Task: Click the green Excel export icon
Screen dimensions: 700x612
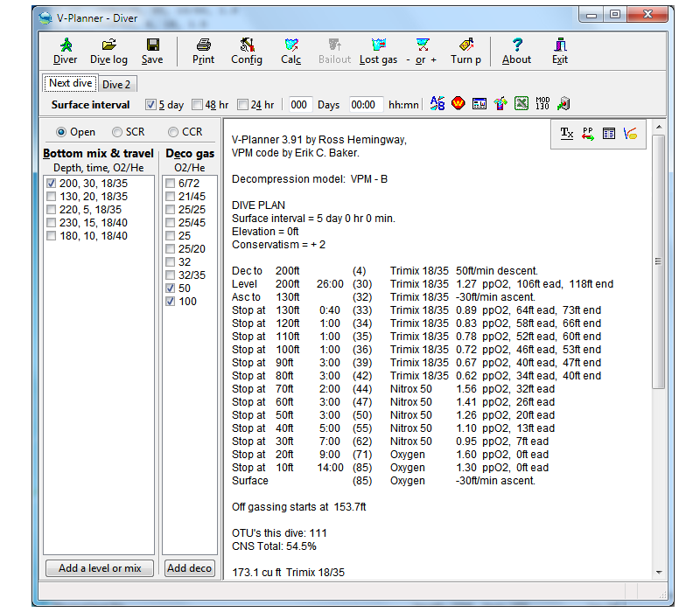Action: click(x=521, y=104)
